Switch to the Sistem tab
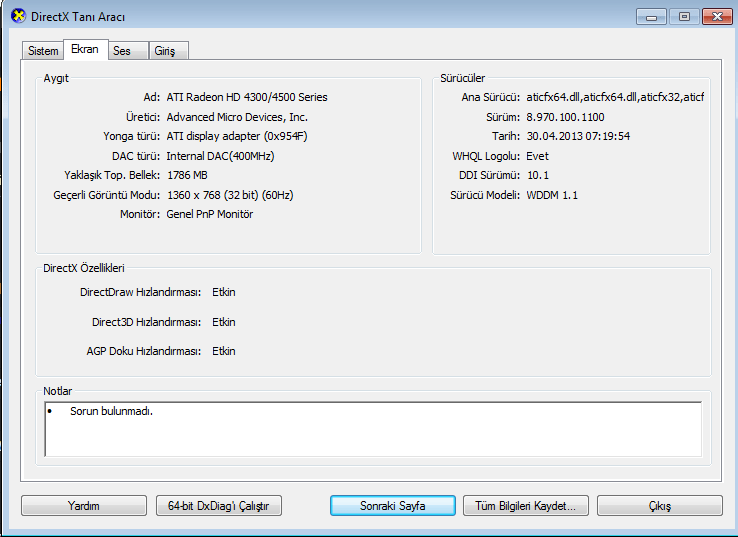The height and width of the screenshot is (537, 738). pos(43,51)
